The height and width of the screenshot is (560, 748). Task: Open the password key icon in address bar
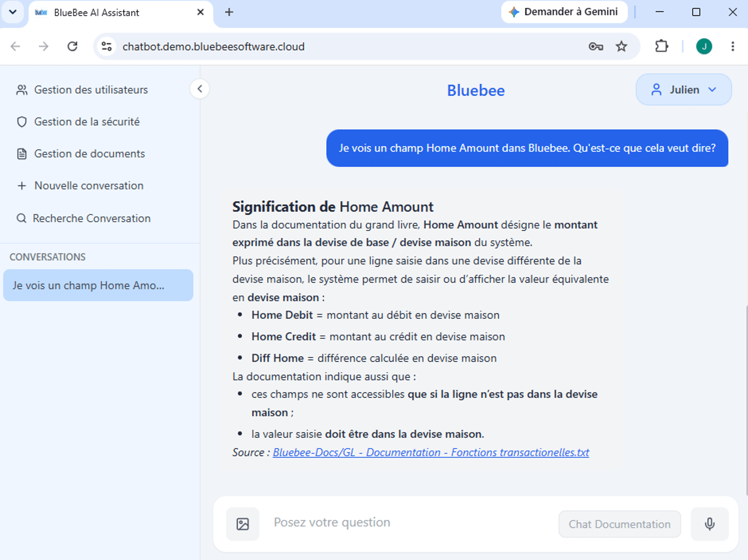(596, 46)
